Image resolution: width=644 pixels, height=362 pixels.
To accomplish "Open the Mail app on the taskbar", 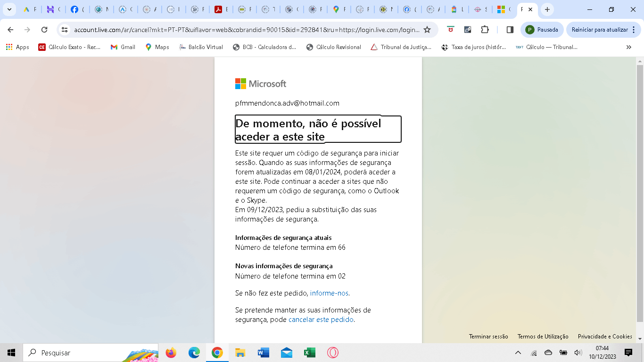I will click(x=287, y=353).
